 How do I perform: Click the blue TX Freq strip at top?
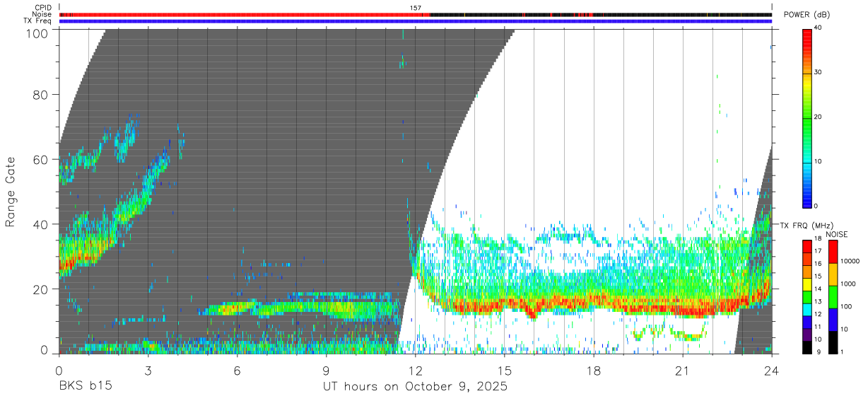416,21
